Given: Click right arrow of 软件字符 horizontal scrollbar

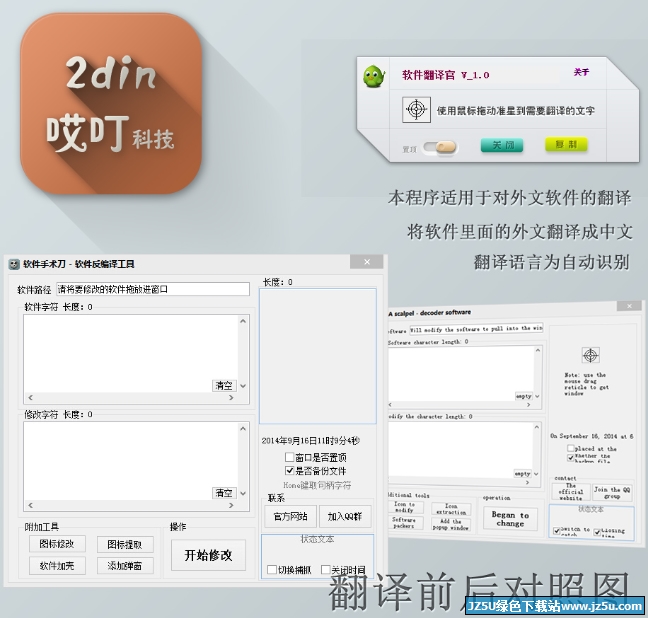Looking at the screenshot, I should 231,397.
